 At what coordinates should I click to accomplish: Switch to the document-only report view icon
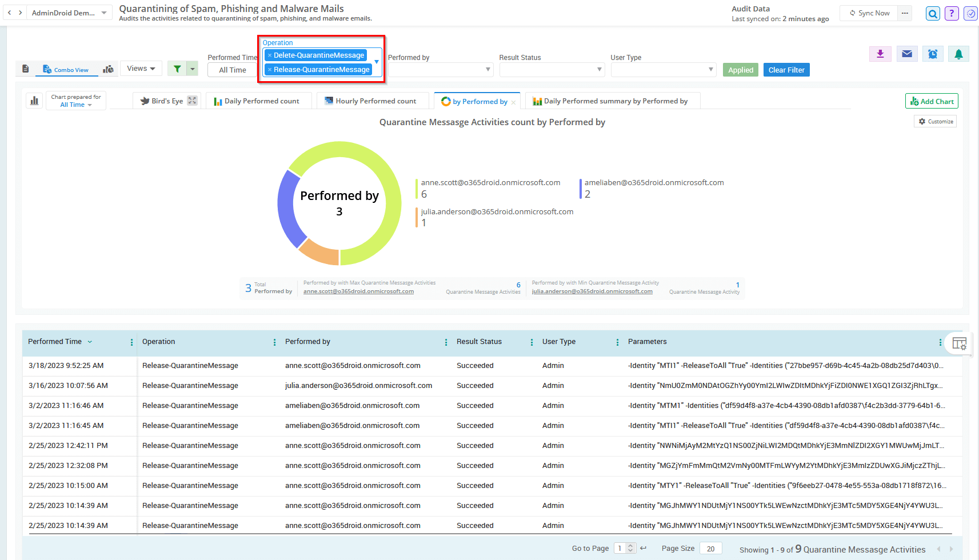(26, 69)
